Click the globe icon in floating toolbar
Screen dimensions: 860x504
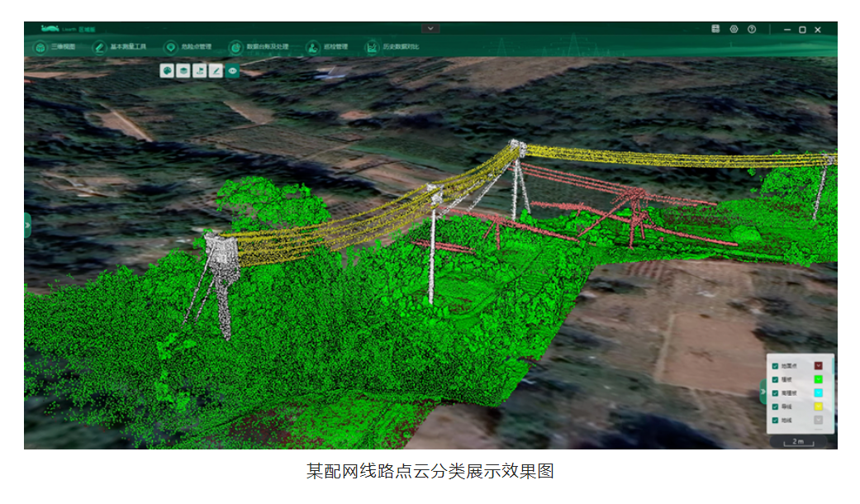point(167,71)
